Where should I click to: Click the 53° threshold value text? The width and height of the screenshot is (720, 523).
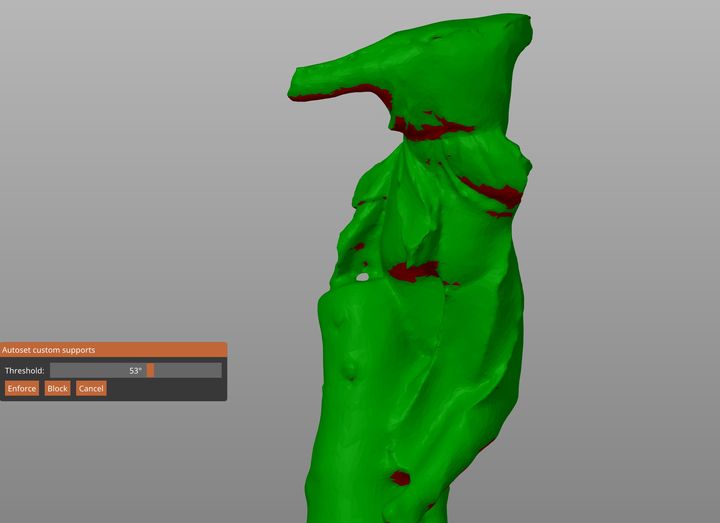(x=135, y=370)
